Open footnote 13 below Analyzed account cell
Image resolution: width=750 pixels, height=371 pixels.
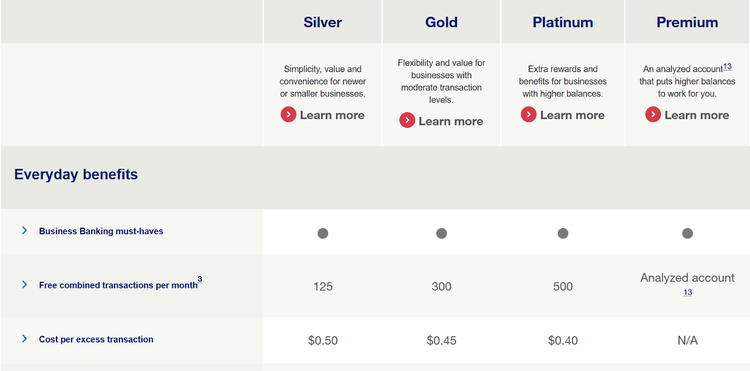pos(687,292)
